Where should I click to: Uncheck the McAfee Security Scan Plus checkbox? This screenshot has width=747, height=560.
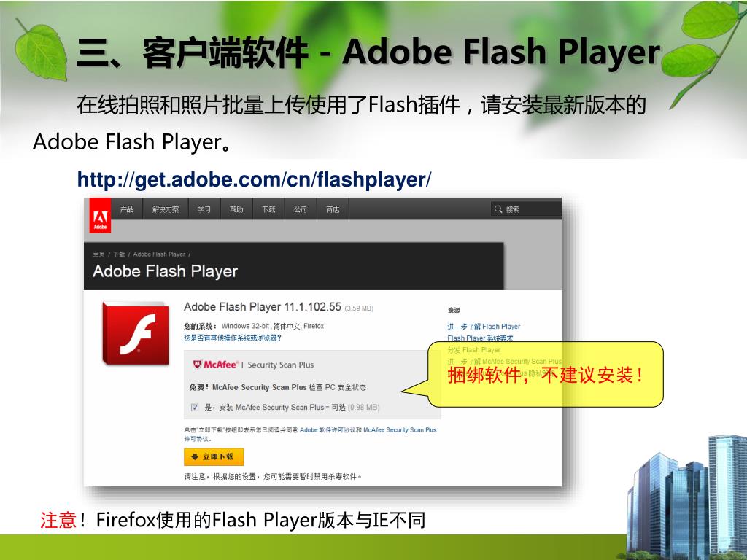pos(194,407)
